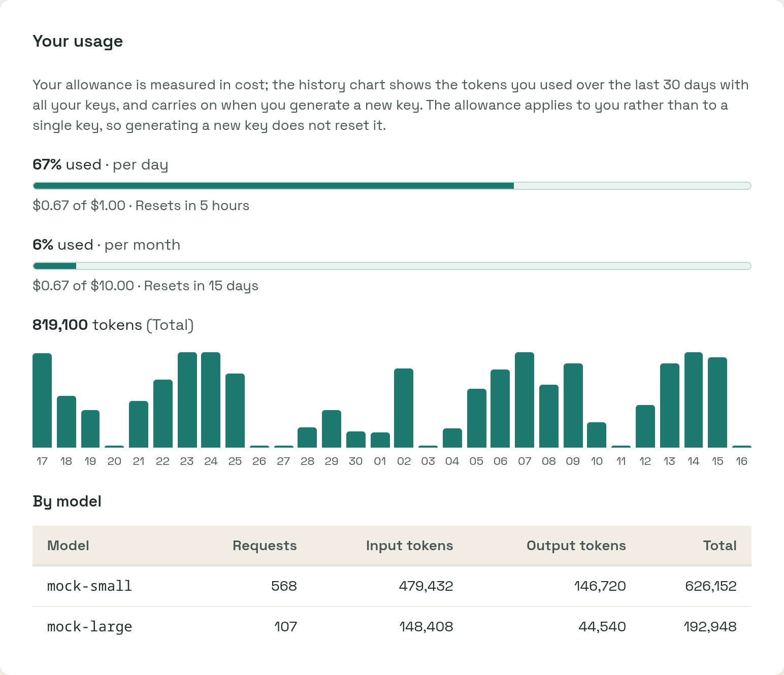This screenshot has height=675, width=784.
Task: Click the 568 requests cell
Action: (284, 586)
